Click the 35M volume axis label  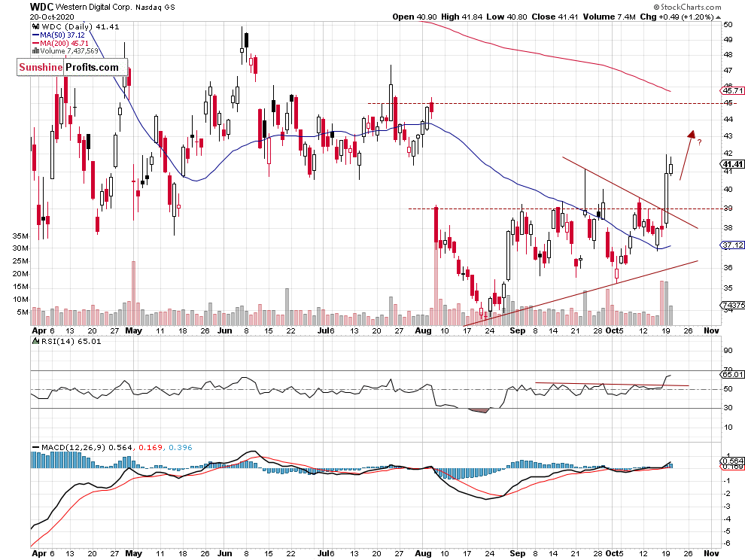[20, 236]
